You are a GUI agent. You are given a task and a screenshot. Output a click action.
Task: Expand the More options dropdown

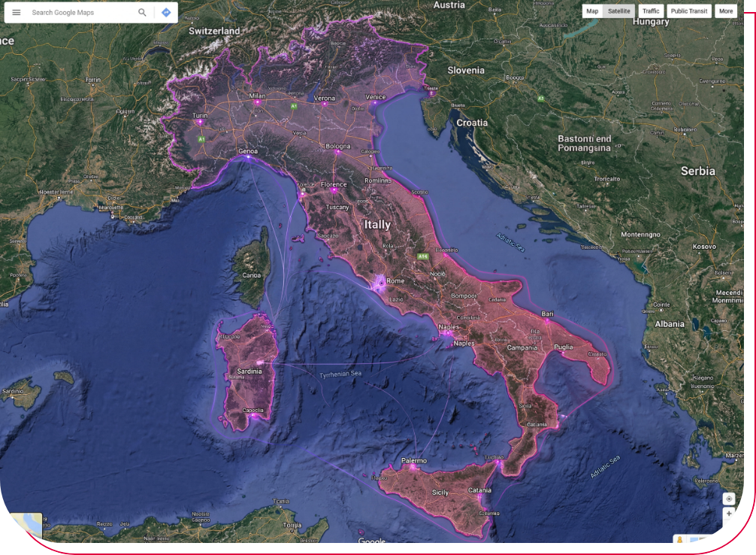pyautogui.click(x=725, y=11)
